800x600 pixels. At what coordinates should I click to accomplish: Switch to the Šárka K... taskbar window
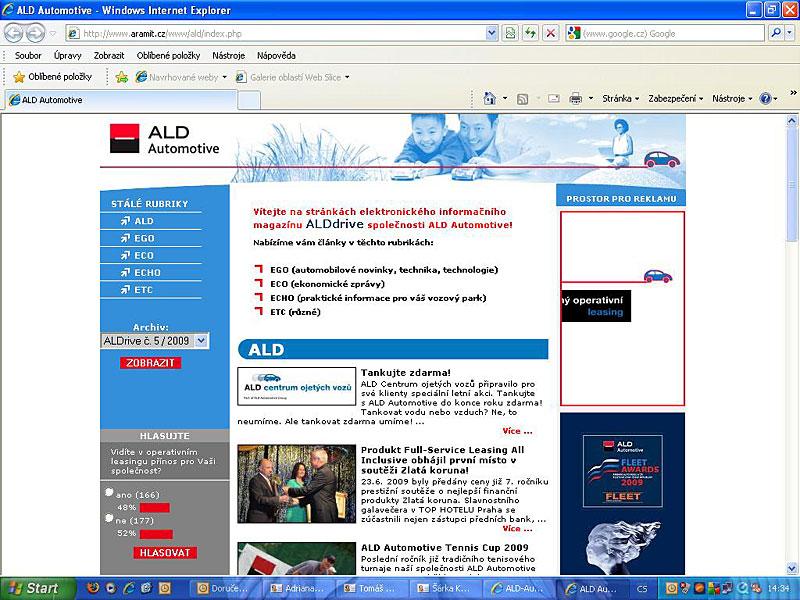(x=444, y=588)
